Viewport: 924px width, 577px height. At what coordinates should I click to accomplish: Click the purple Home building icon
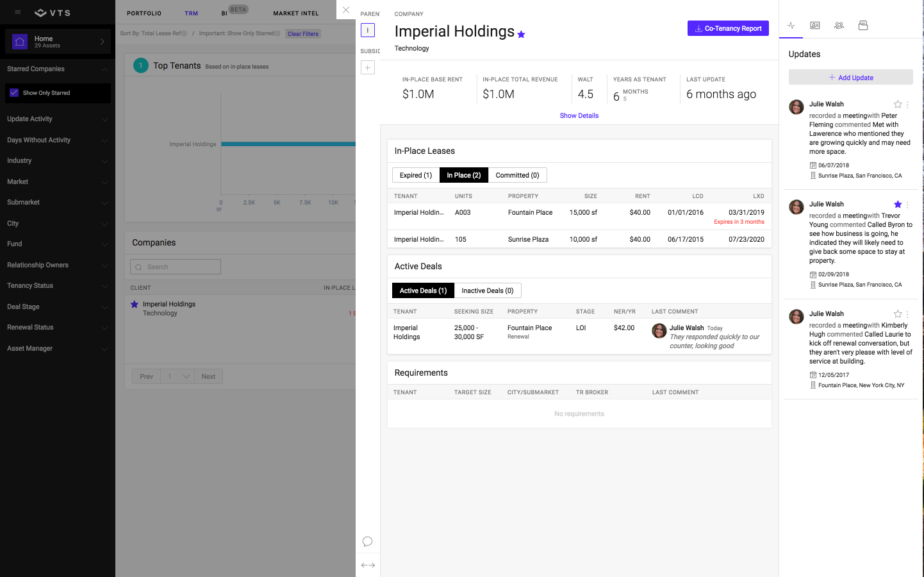[x=20, y=42]
